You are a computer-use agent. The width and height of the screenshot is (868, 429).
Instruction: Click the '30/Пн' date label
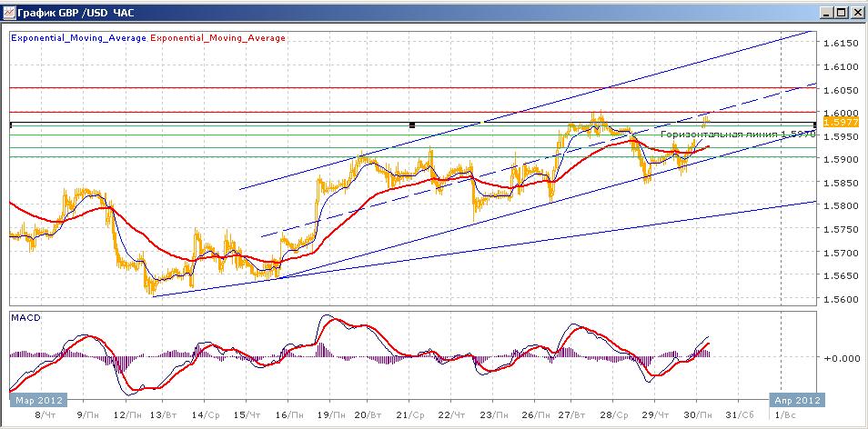(699, 414)
